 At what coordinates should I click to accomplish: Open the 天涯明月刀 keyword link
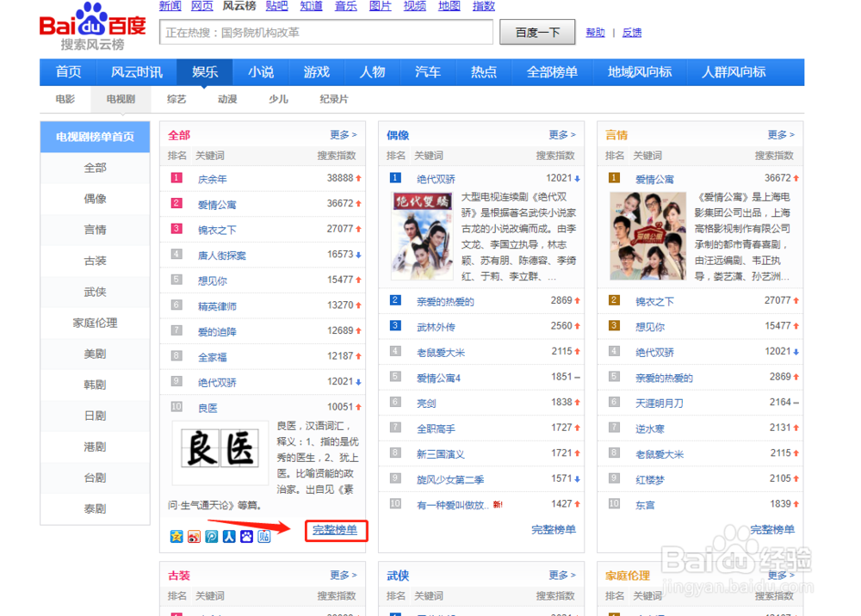click(x=660, y=403)
